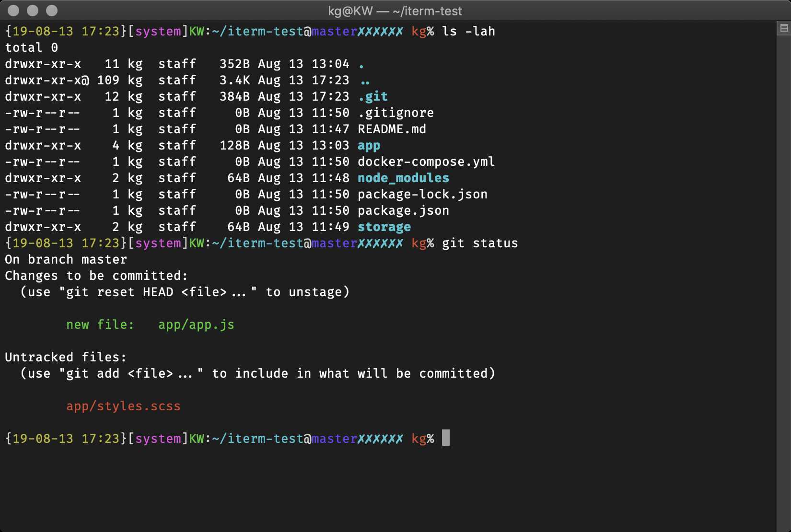The width and height of the screenshot is (791, 532).
Task: Click the 'On branch master' line
Action: [x=66, y=260]
